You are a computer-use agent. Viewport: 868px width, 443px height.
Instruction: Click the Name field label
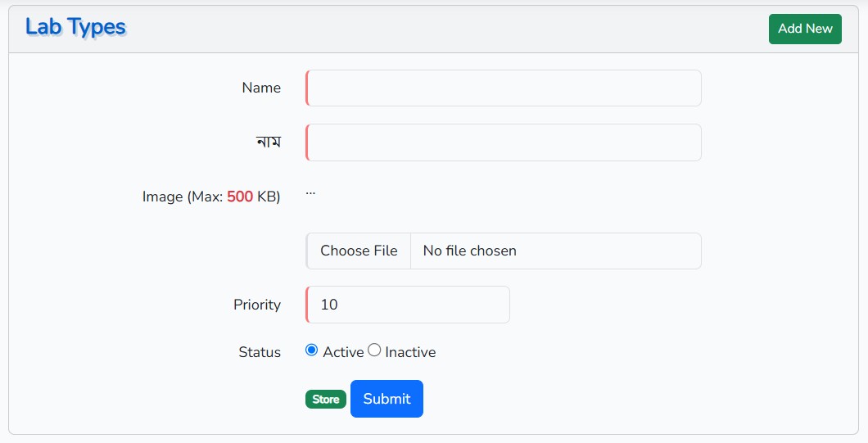click(261, 88)
